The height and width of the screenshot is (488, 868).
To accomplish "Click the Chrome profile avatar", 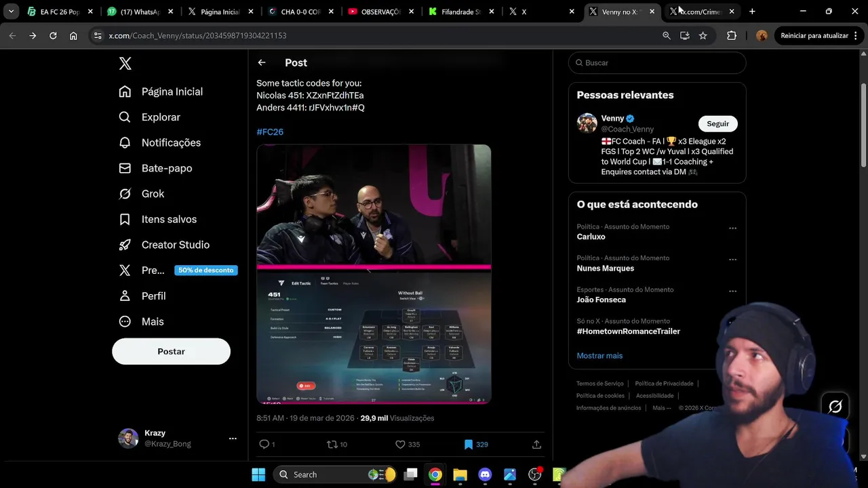I will [x=762, y=35].
